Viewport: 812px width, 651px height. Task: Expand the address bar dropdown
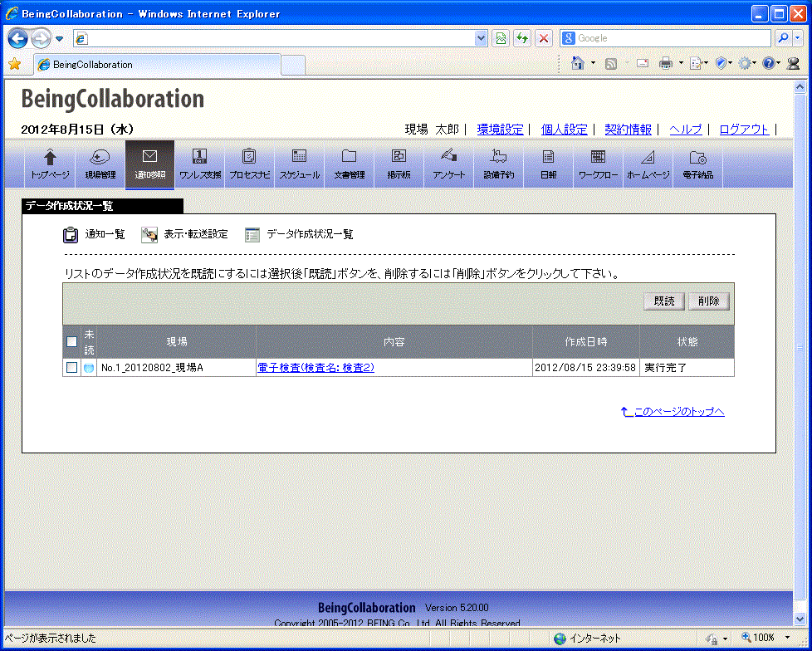click(481, 38)
